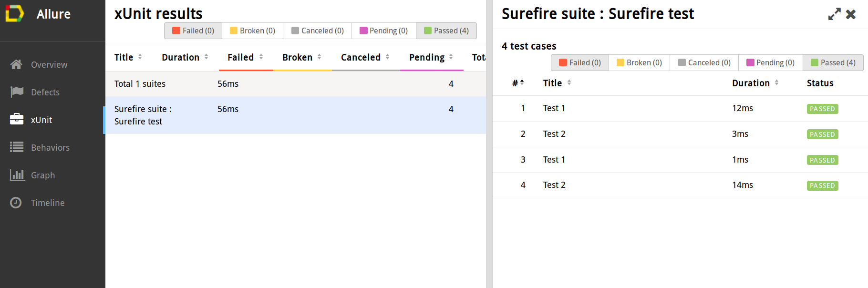Click the xUnit briefcase icon
Viewport: 868px width, 288px height.
coord(17,120)
